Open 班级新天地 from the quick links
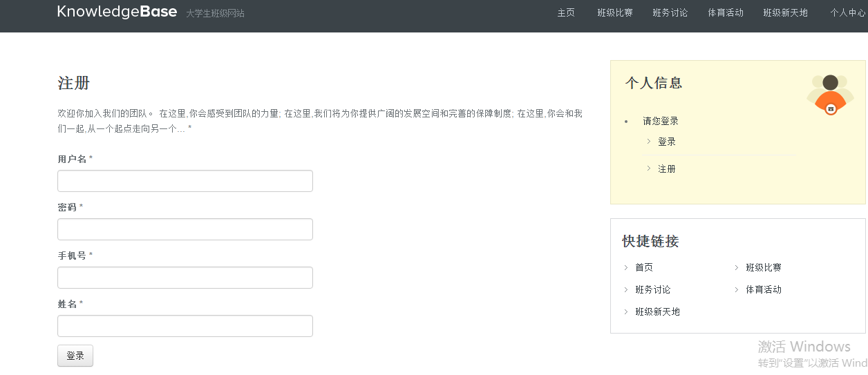Viewport: 868px width, 375px height. point(658,311)
